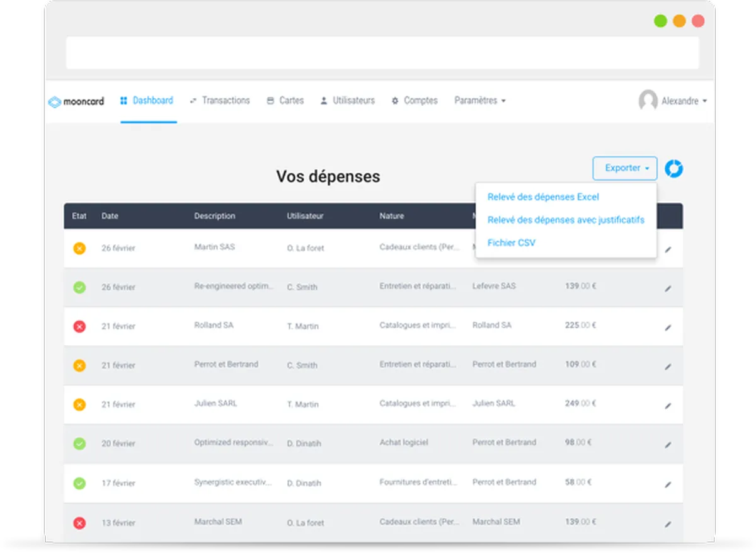
Task: Edit the 109 € Perrot et Bertrand expense
Action: [x=668, y=367]
